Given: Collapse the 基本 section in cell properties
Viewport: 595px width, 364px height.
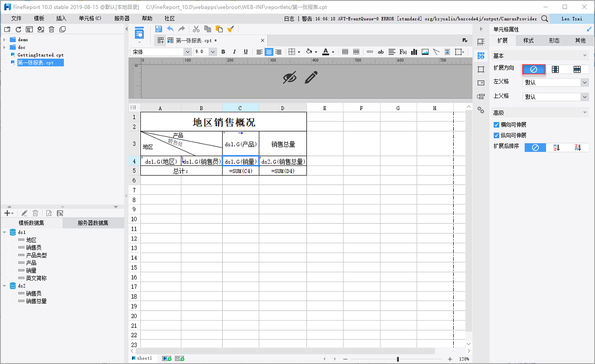Looking at the screenshot, I should coord(585,55).
